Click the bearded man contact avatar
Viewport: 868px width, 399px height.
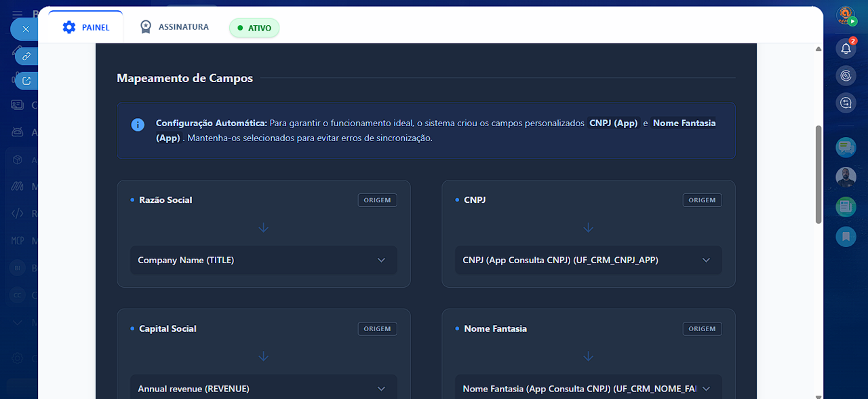click(x=846, y=177)
